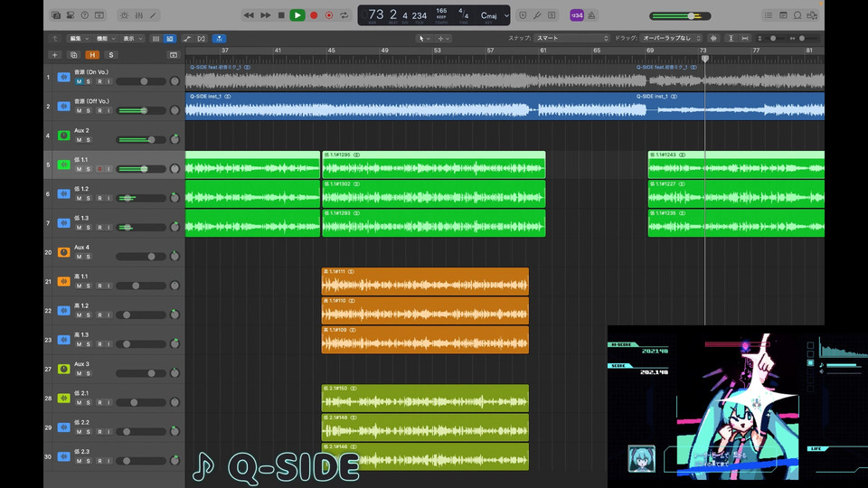Click the Record button in transport
This screenshot has width=868, height=488.
[x=314, y=15]
